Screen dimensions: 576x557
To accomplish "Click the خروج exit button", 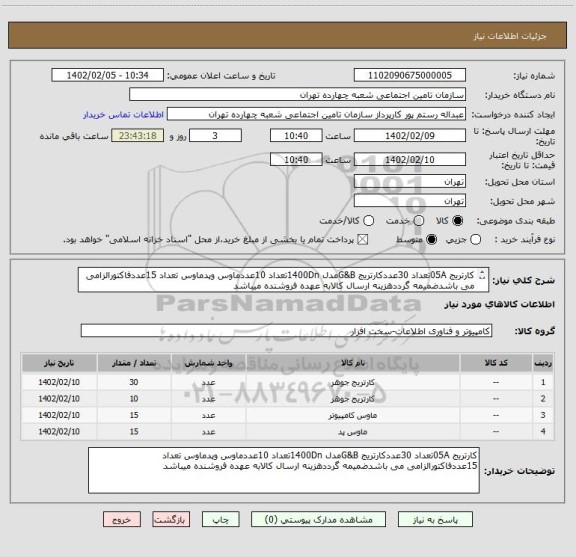I will [122, 520].
